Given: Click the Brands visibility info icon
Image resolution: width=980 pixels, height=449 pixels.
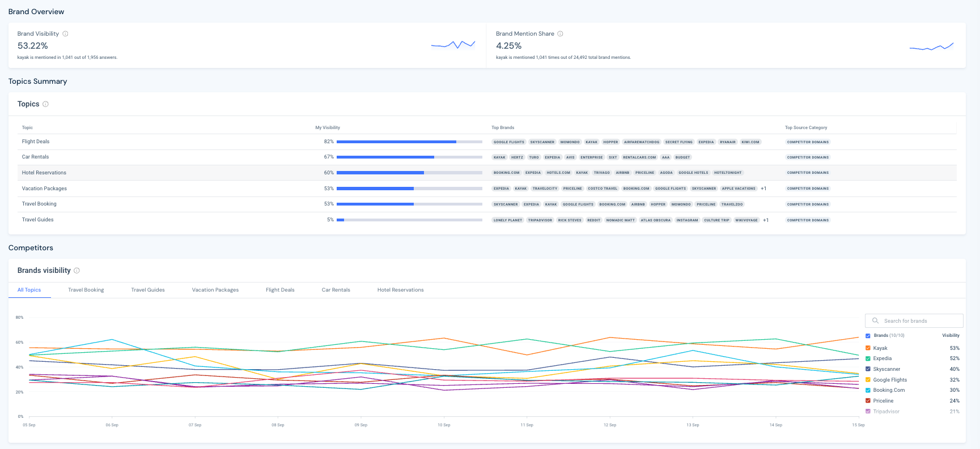Looking at the screenshot, I should 77,271.
